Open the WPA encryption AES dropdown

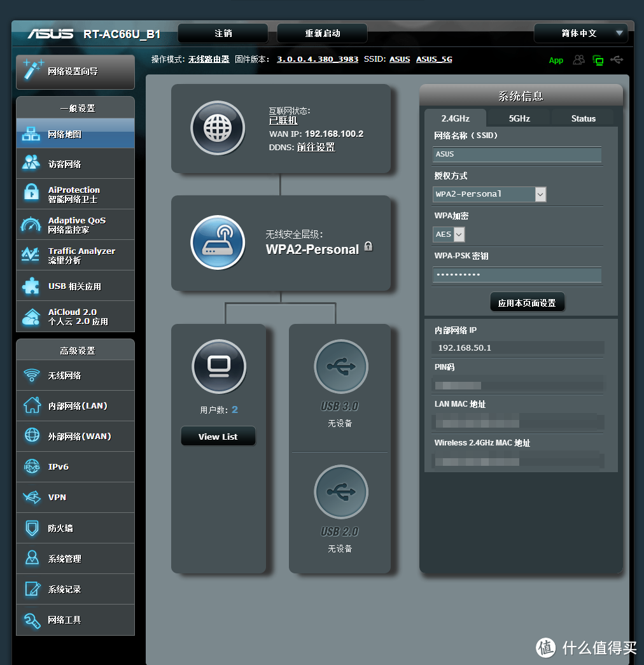(x=449, y=234)
